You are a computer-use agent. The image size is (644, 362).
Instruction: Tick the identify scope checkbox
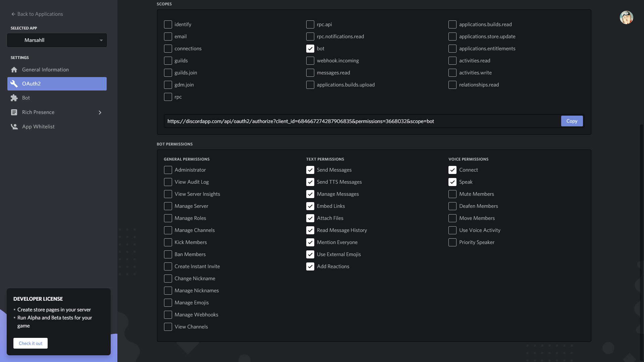pos(168,24)
